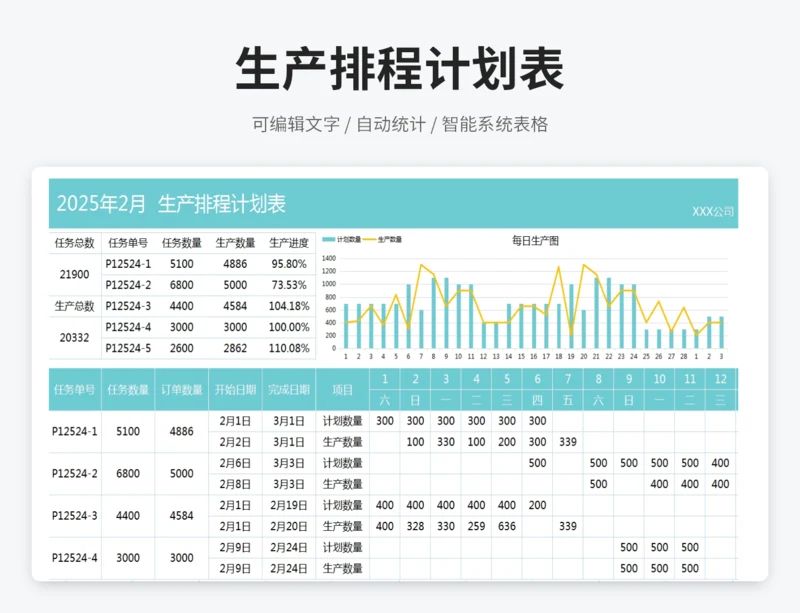Click the weekday cell 五 in the schedule header
This screenshot has width=800, height=613.
click(568, 401)
